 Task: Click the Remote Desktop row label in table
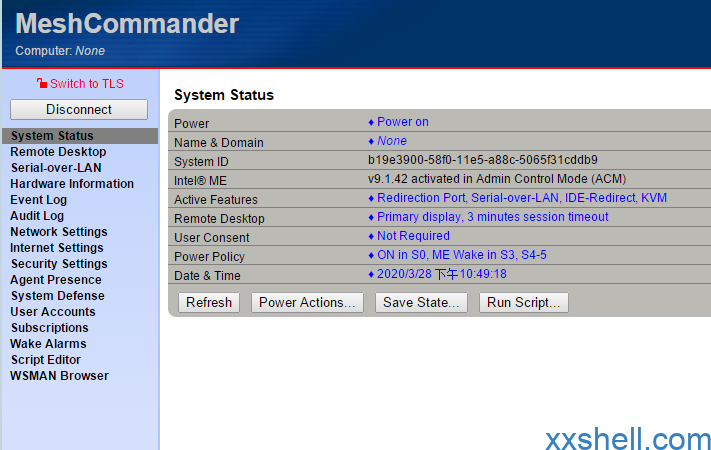pyautogui.click(x=219, y=219)
